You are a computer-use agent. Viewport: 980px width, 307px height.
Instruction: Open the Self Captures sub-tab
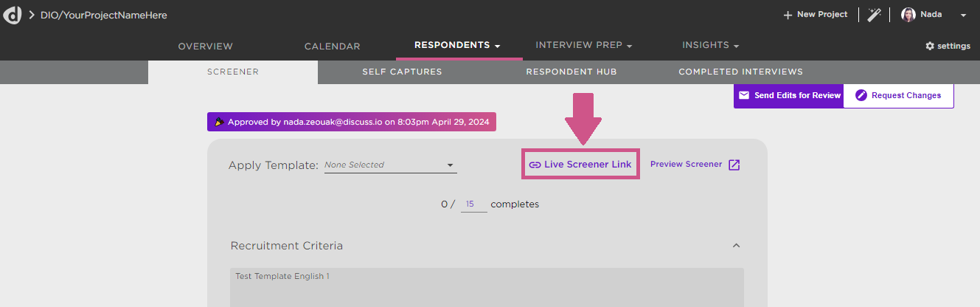click(402, 72)
